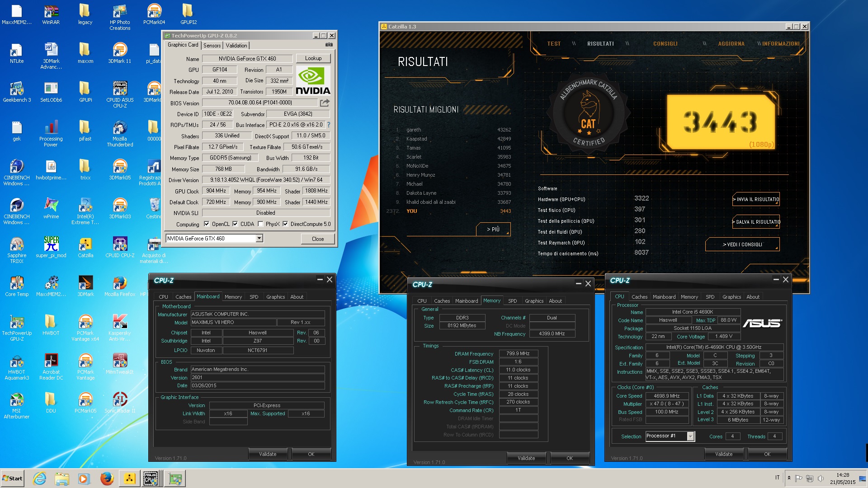Open SPD tab in Memory CPU-Z window
The height and width of the screenshot is (488, 868).
[512, 301]
